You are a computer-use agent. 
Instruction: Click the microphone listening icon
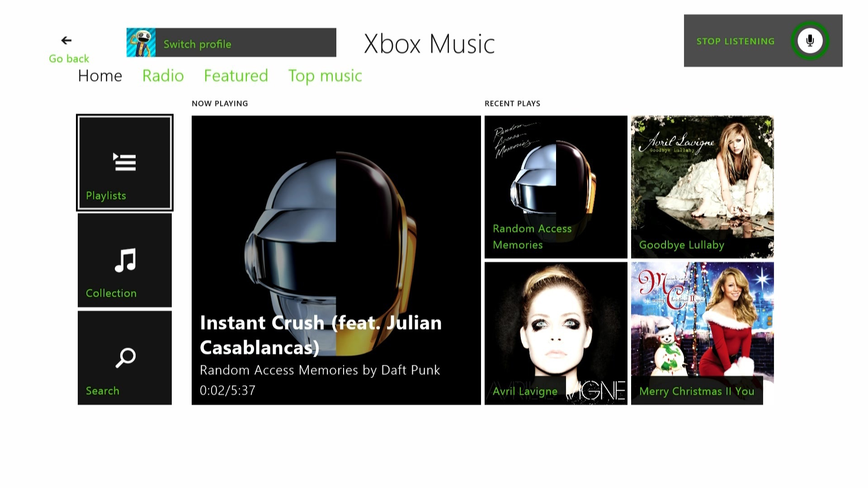(810, 41)
